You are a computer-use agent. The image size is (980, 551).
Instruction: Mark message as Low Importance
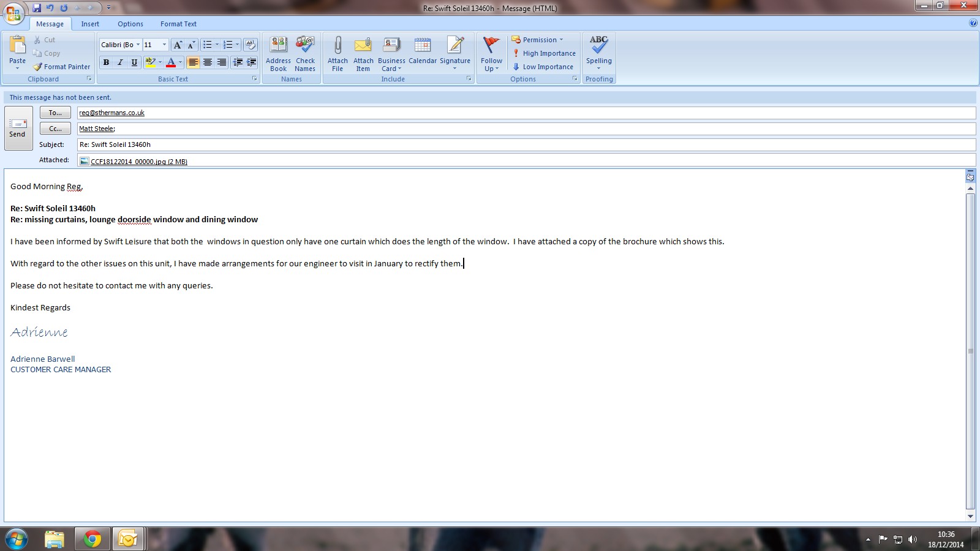[543, 67]
